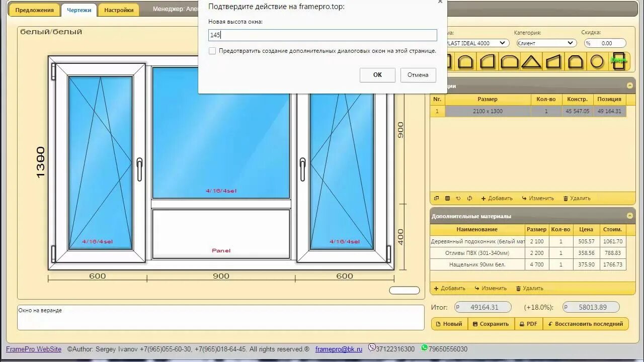This screenshot has height=362, width=644.
Task: Collapse Дополнительные материалы panel
Action: [629, 216]
